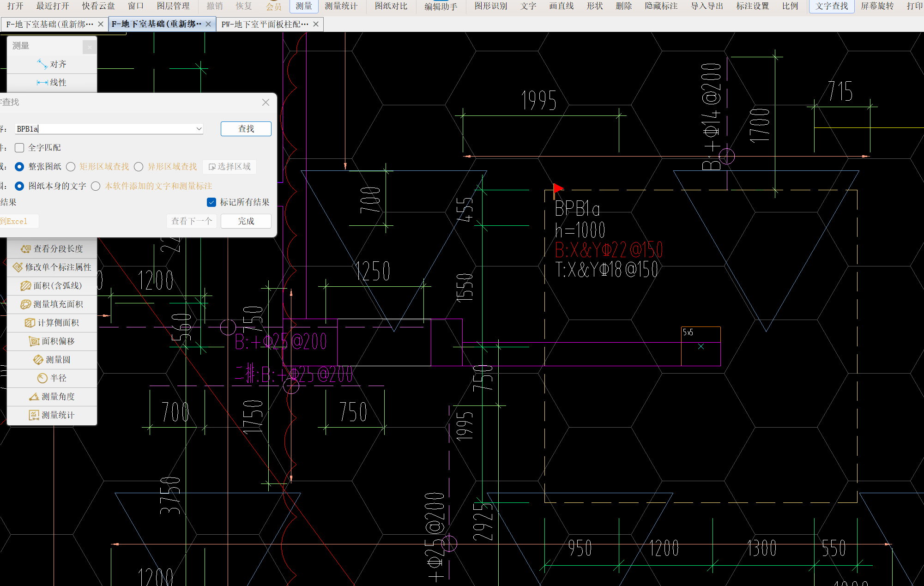Screen dimensions: 924x586
Task: Open 查看分段长度 segment length tool
Action: 26,249
